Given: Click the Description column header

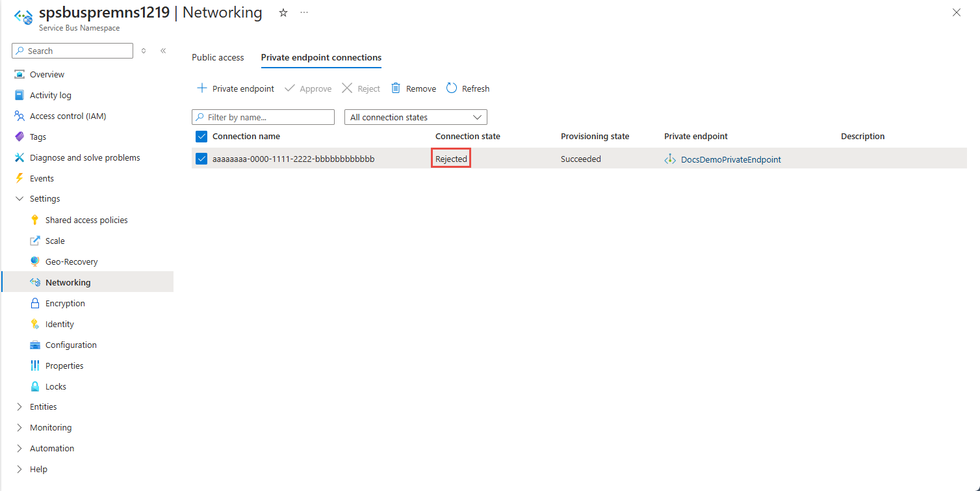Looking at the screenshot, I should coord(863,137).
